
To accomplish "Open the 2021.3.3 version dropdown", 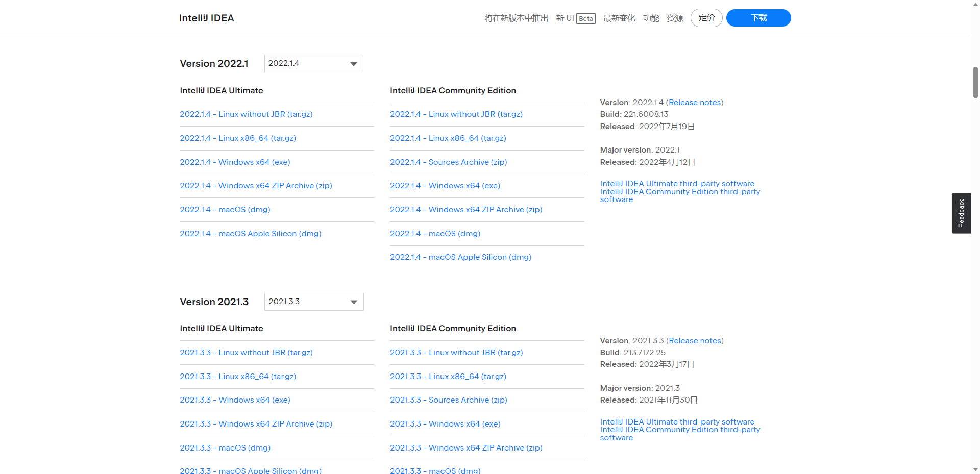I will [x=314, y=302].
